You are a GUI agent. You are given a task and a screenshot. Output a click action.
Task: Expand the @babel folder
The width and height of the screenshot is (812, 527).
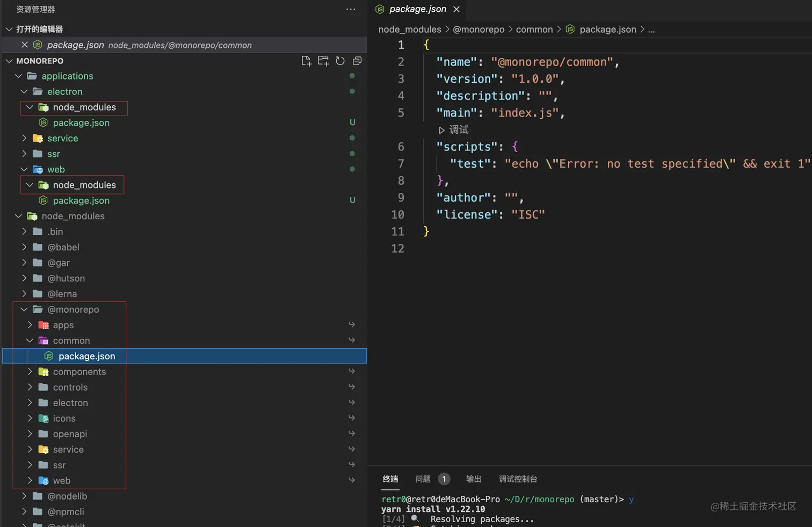[x=24, y=247]
